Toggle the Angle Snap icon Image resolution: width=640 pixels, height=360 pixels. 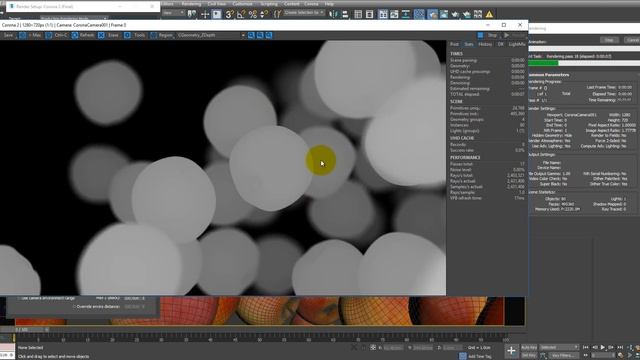click(x=241, y=14)
